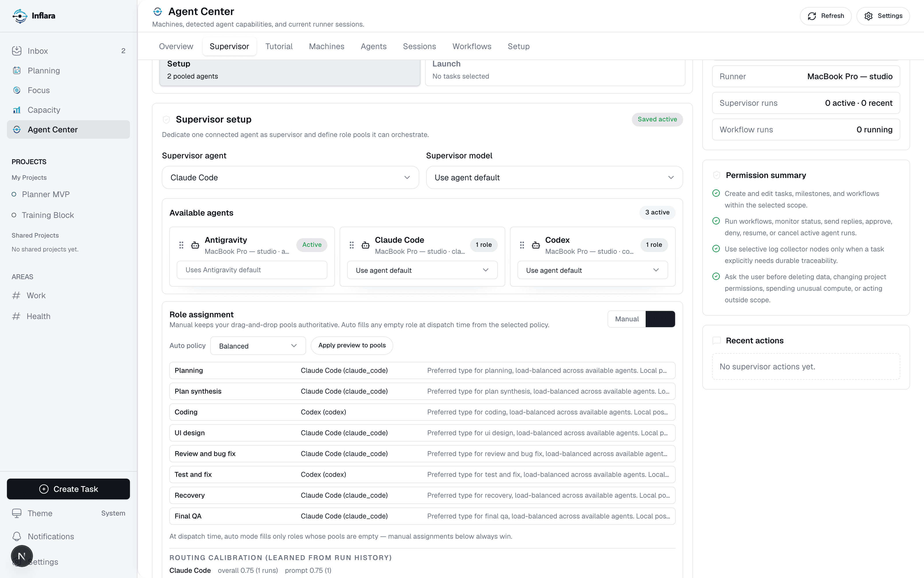
Task: Click the robot icon on Claude Code card
Action: pyautogui.click(x=365, y=245)
